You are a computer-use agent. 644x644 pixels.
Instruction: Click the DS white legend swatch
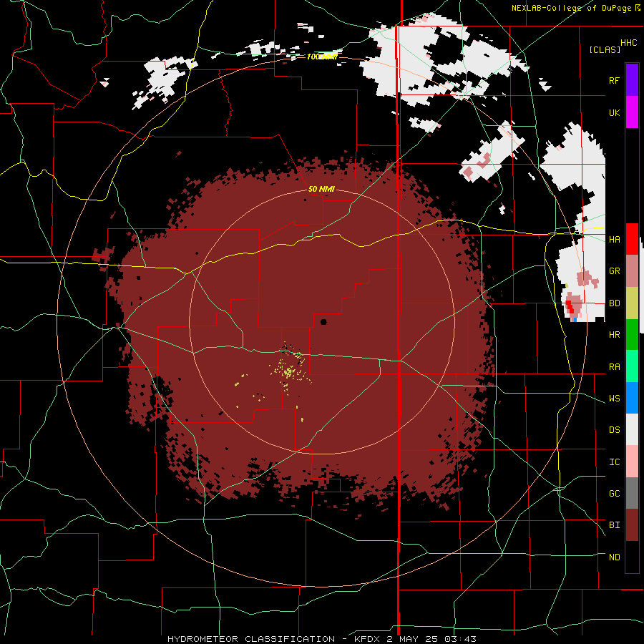click(632, 429)
